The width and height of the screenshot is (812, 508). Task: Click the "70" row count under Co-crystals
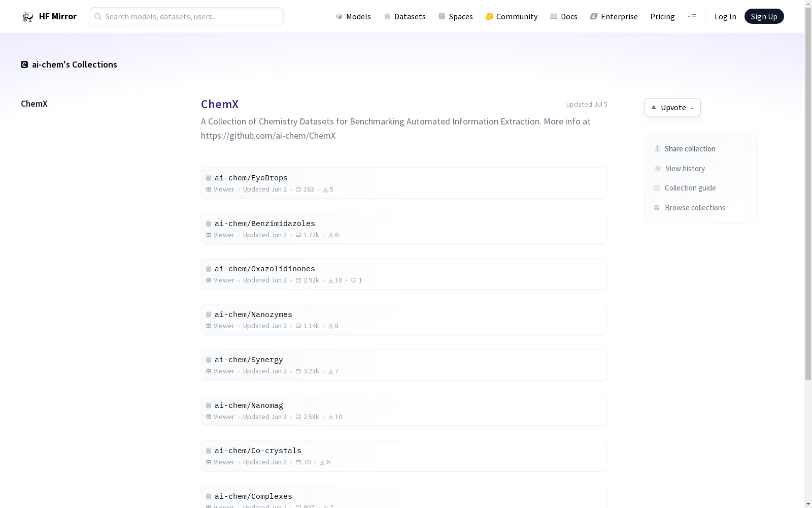point(307,462)
